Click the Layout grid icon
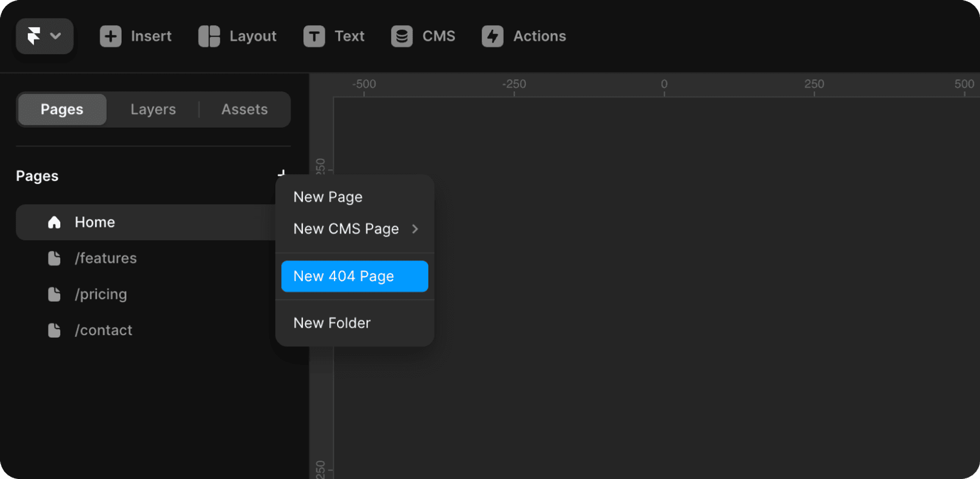The height and width of the screenshot is (479, 980). [209, 36]
